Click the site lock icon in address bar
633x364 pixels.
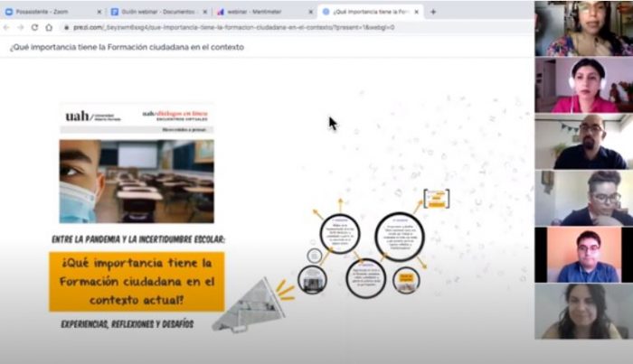[67, 27]
